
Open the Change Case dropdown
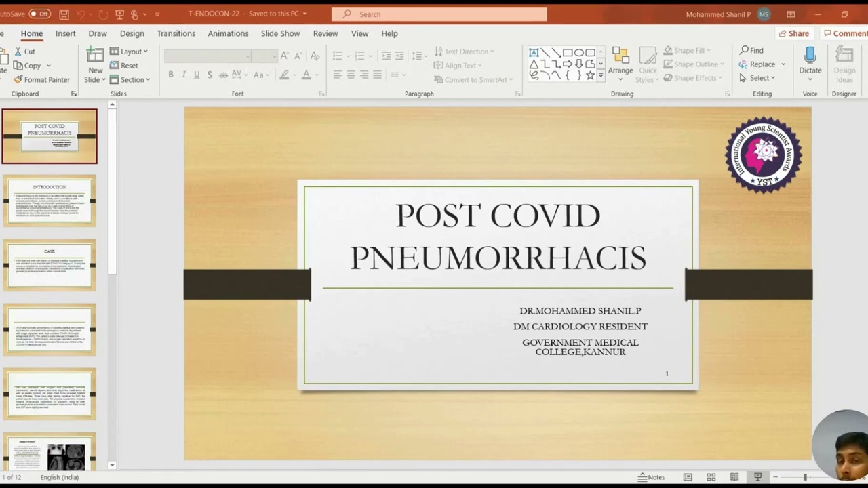[262, 75]
